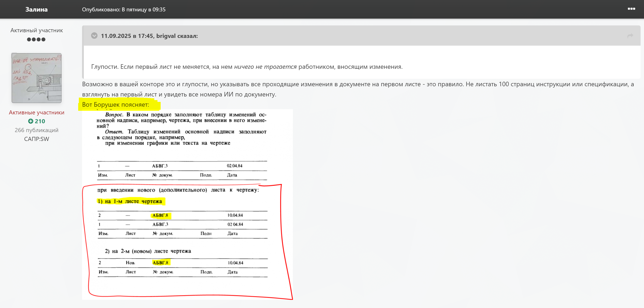Open the "Активные участники" group link

point(37,113)
